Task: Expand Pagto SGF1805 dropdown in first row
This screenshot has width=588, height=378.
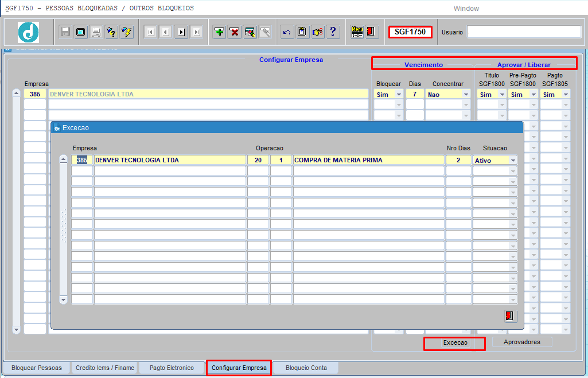Action: (x=555, y=94)
